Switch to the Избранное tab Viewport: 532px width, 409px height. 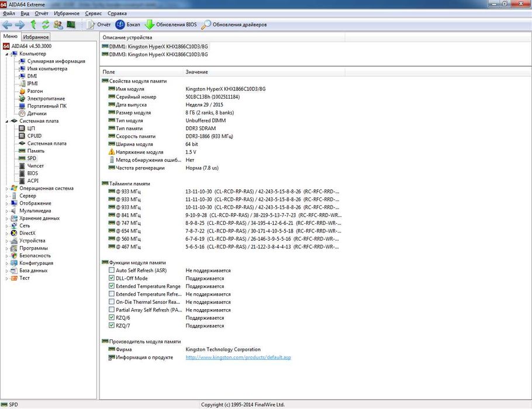[36, 37]
